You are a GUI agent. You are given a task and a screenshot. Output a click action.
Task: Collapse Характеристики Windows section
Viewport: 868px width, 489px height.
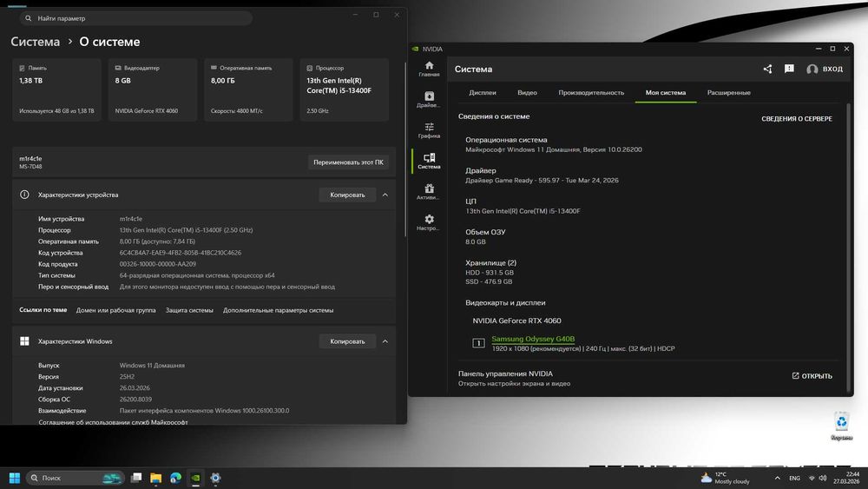click(x=385, y=341)
